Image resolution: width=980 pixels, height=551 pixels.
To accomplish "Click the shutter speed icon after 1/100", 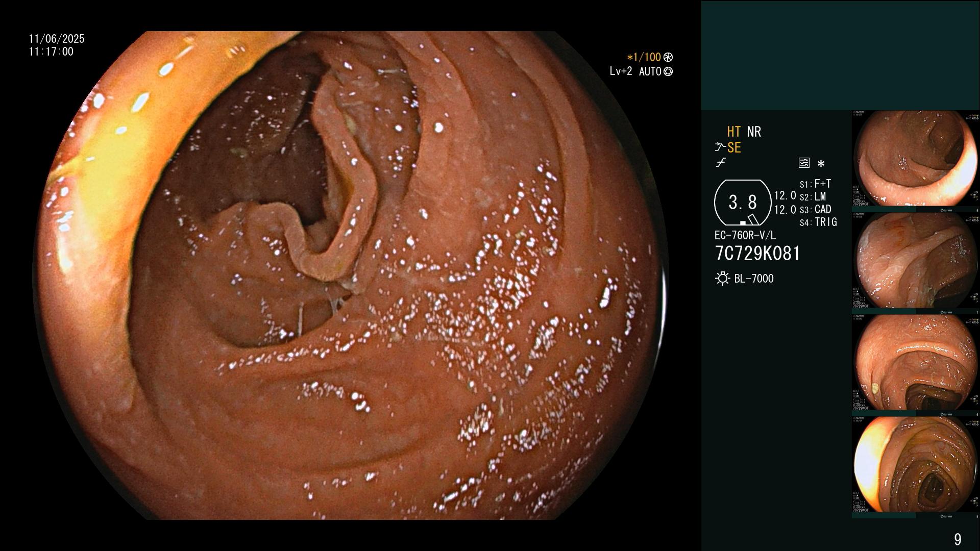I will [668, 57].
